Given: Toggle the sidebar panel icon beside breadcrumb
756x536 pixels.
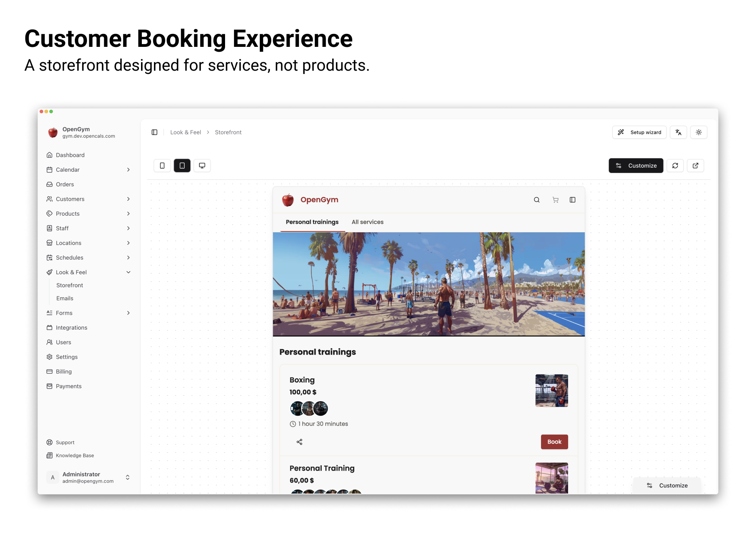Looking at the screenshot, I should (154, 132).
